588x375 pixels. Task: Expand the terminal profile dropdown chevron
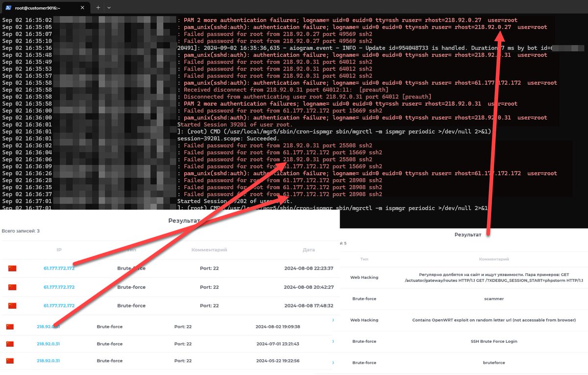(x=109, y=7)
